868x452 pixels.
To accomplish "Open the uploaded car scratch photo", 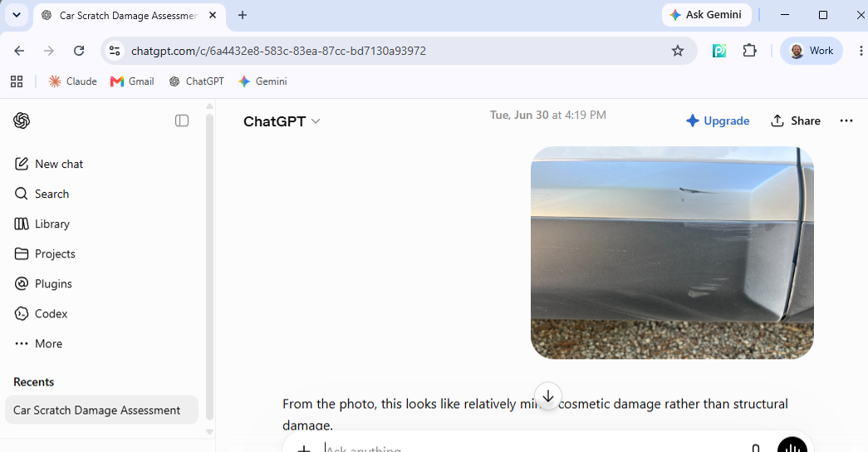I will click(672, 253).
